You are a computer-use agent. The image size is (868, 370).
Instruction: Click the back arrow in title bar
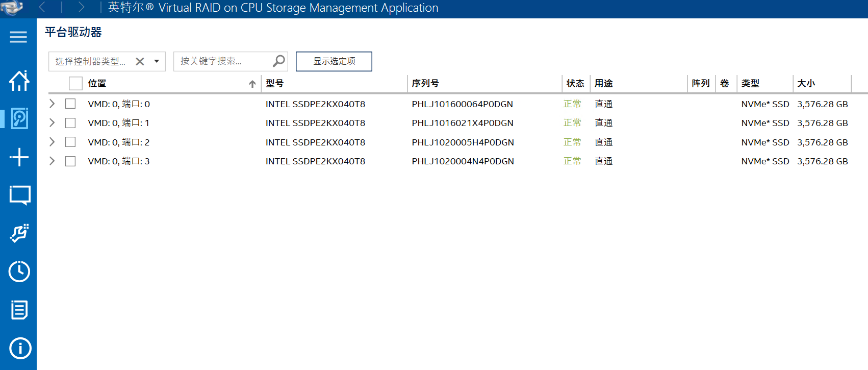click(42, 7)
